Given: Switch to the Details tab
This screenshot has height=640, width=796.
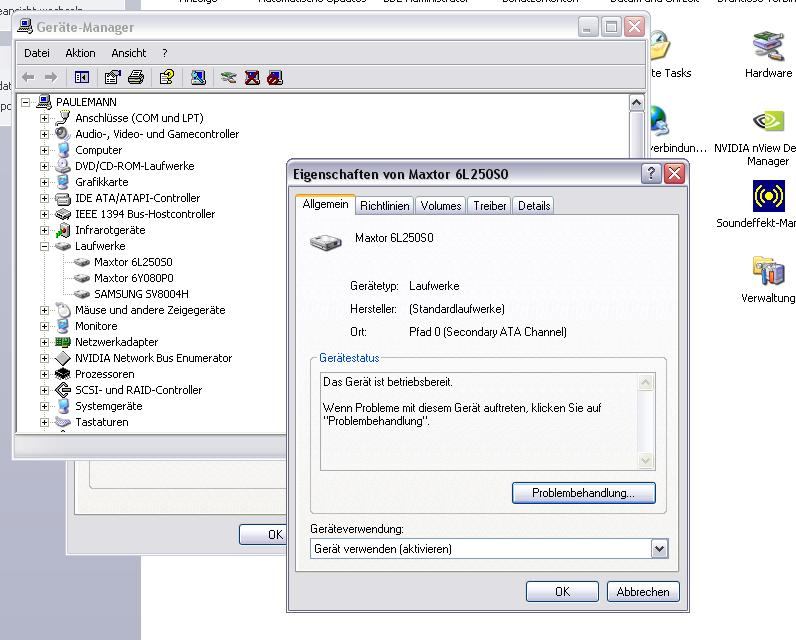Looking at the screenshot, I should (534, 206).
